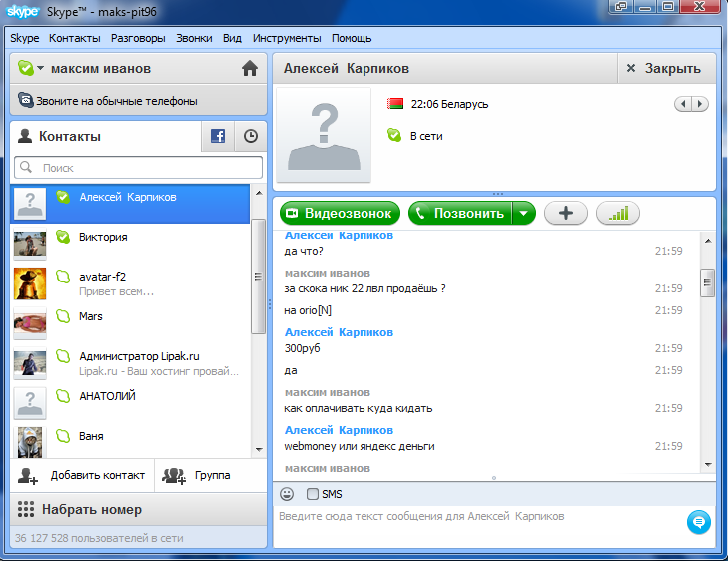Click АНАТОЛИЙ's placeholder avatar
Image resolution: width=728 pixels, height=561 pixels.
[x=30, y=403]
